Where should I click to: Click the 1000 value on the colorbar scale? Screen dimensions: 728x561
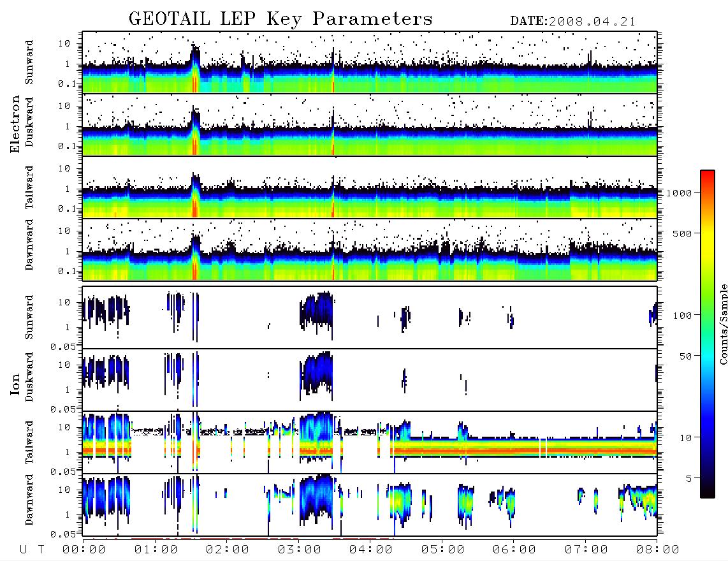coord(679,193)
